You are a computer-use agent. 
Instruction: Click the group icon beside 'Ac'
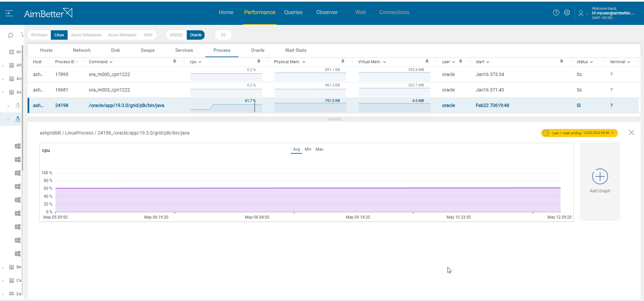click(12, 52)
